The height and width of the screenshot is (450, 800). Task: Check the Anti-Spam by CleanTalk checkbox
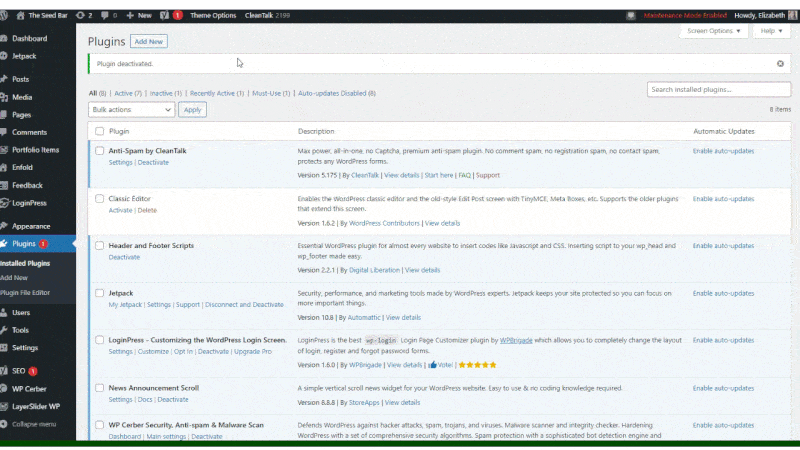[99, 151]
